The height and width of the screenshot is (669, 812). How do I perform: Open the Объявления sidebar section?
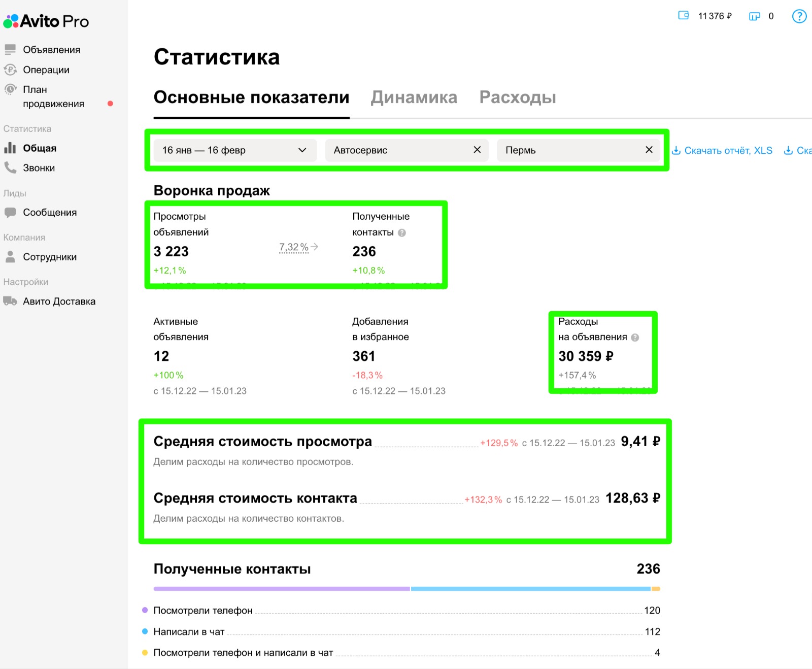pos(51,50)
